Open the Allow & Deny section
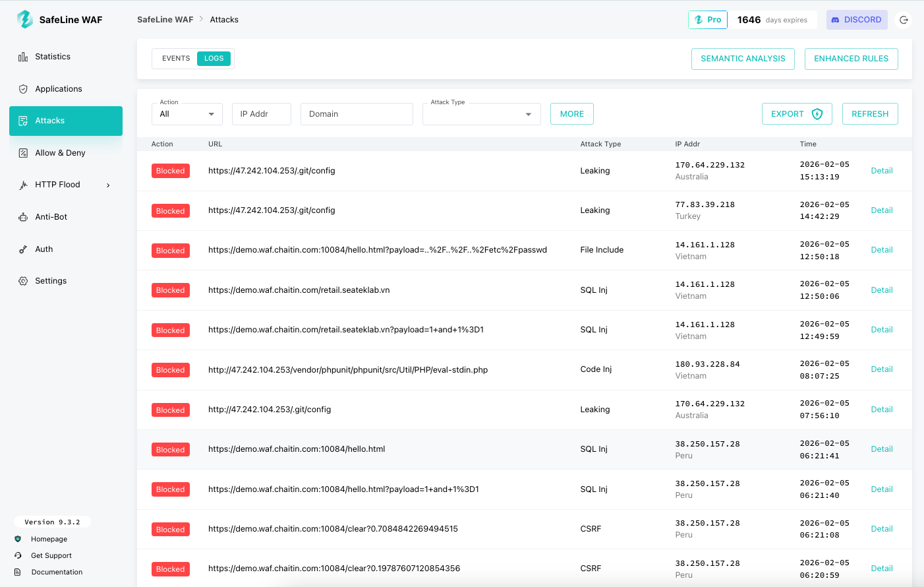Viewport: 924px width, 587px height. point(60,152)
